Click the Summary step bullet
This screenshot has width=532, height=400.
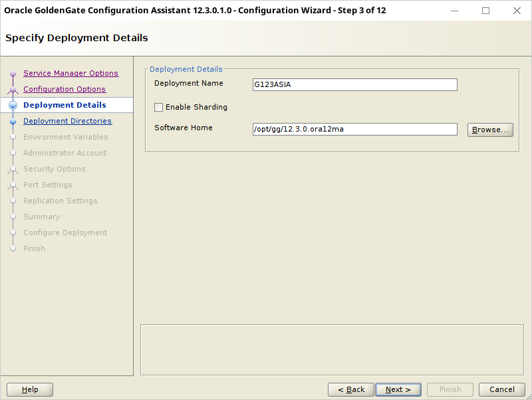(x=13, y=217)
